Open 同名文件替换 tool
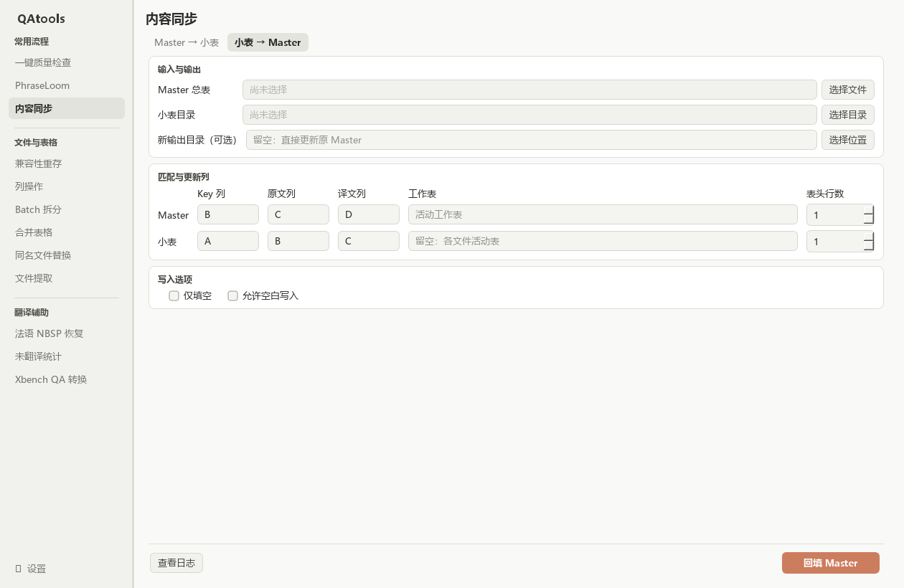This screenshot has height=588, width=904. [67, 255]
